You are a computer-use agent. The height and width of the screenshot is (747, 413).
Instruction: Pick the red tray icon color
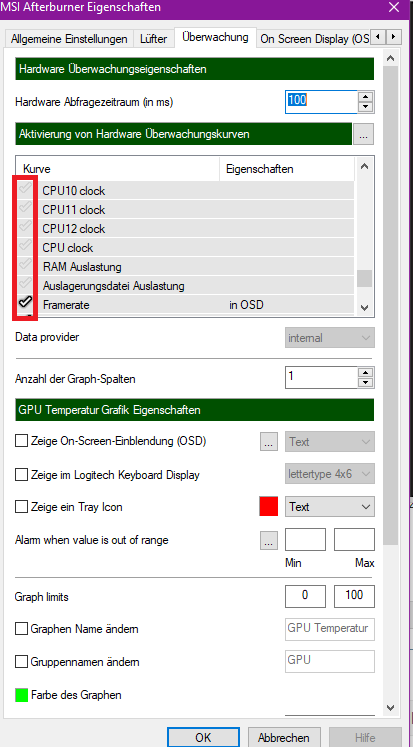pyautogui.click(x=269, y=506)
